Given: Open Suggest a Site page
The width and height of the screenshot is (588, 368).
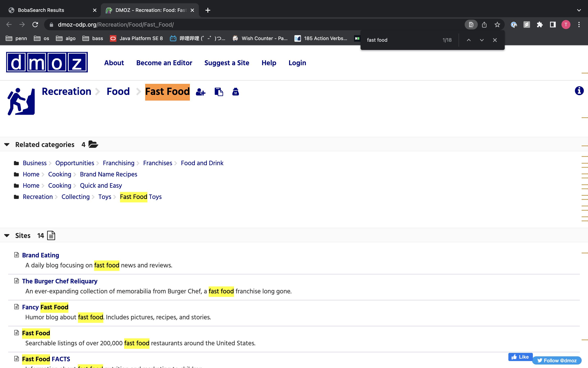Looking at the screenshot, I should 227,63.
